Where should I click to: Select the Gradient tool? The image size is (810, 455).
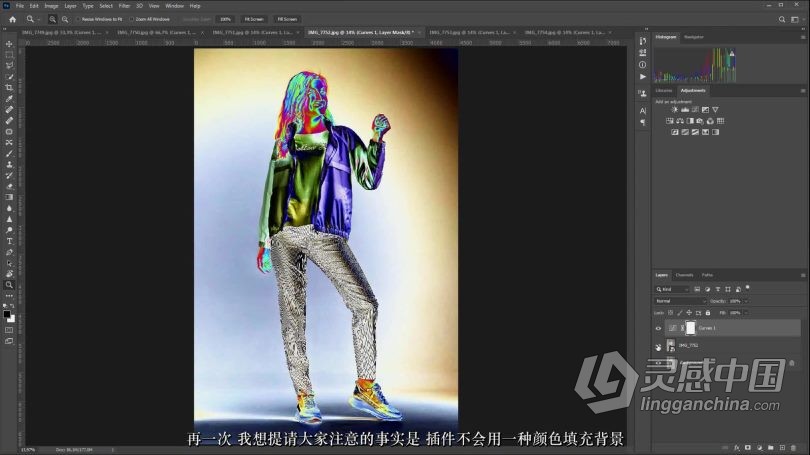(9, 197)
